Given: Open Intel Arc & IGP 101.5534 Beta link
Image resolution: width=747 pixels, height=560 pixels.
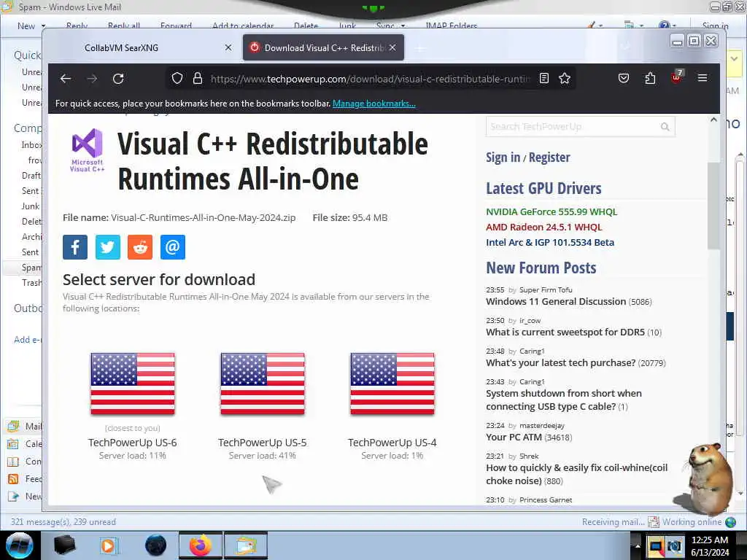Looking at the screenshot, I should pos(550,242).
